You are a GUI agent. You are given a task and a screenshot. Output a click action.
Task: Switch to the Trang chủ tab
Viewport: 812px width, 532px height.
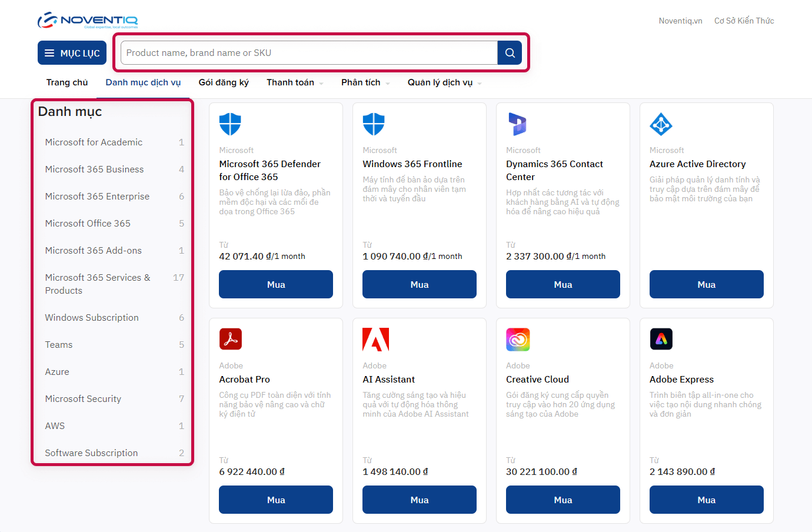(66, 82)
